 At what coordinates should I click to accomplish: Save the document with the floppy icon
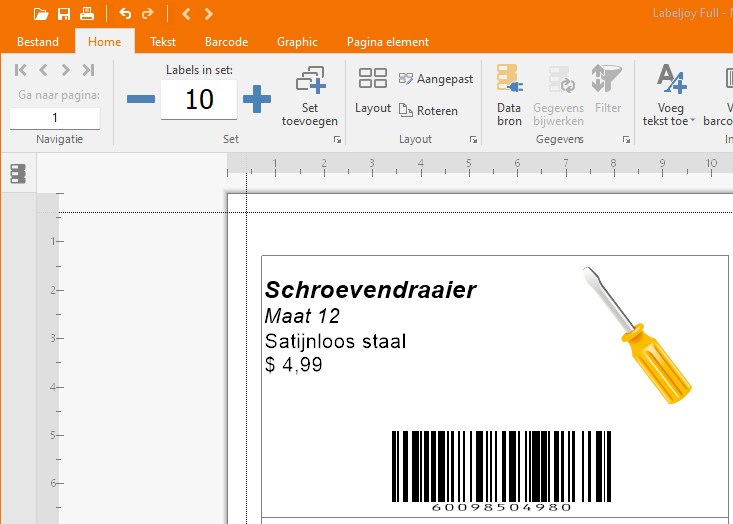64,14
